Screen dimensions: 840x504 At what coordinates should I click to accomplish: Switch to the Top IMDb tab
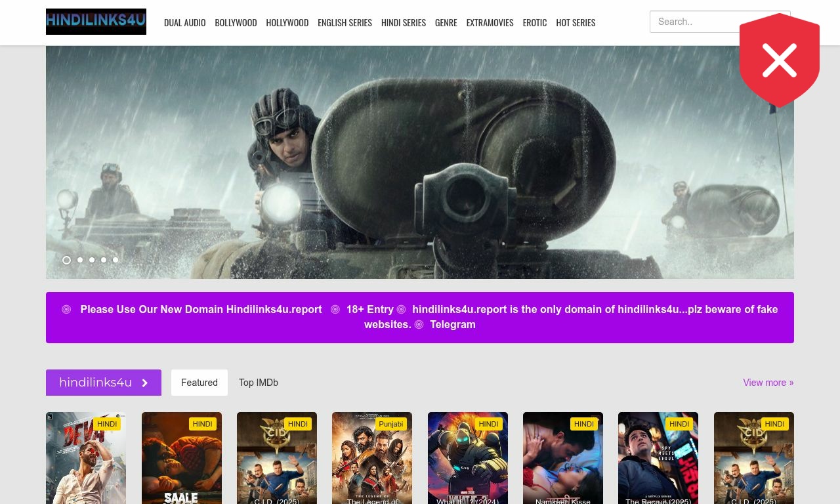259,383
